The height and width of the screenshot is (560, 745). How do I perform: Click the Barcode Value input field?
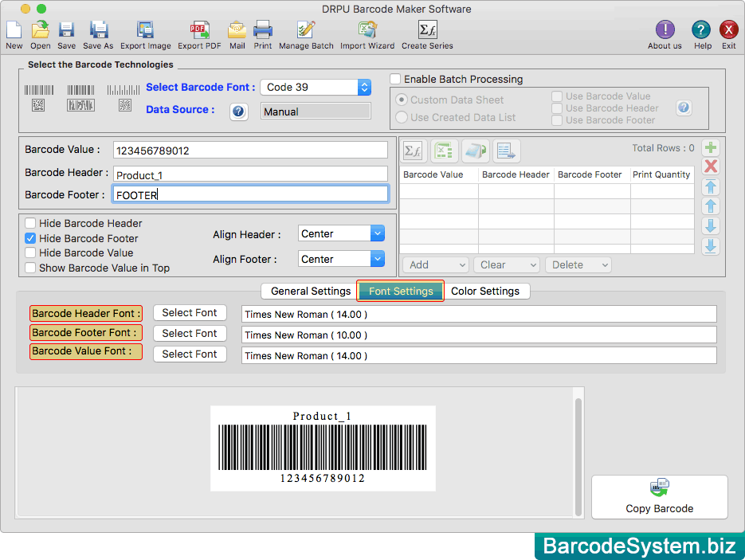click(x=250, y=150)
